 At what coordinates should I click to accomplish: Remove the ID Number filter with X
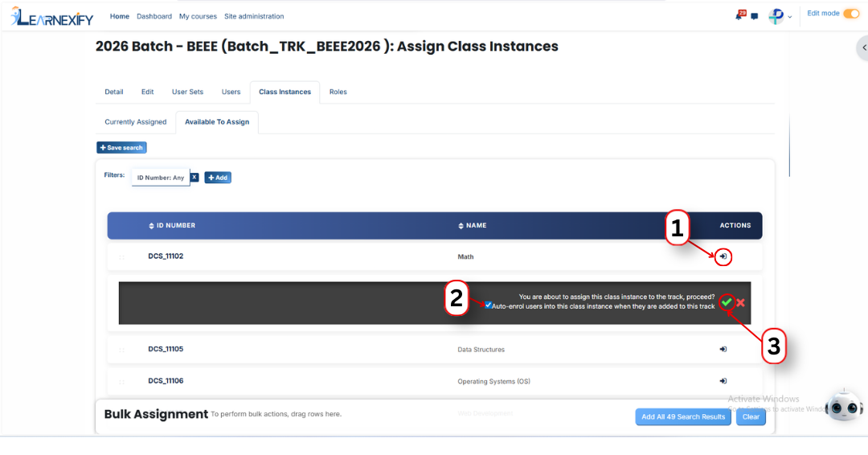tap(194, 177)
